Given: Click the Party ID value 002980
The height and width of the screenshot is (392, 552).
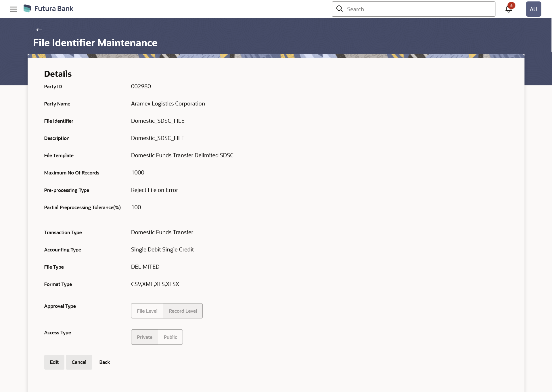Looking at the screenshot, I should 141,86.
